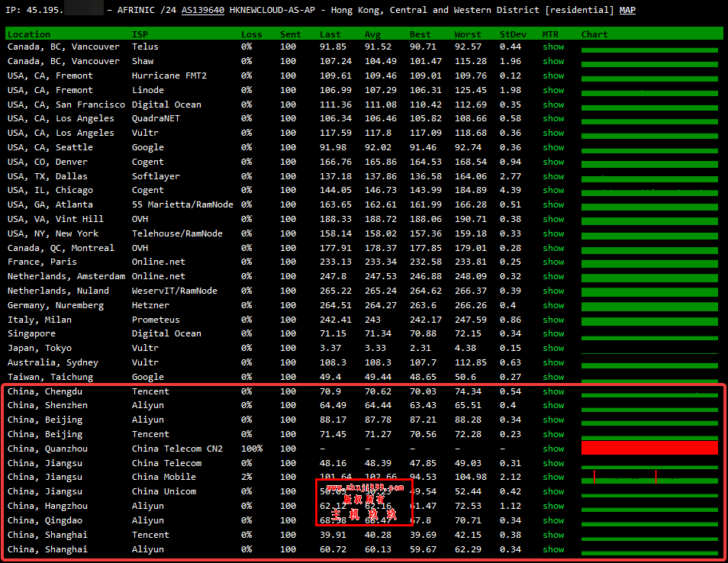The width and height of the screenshot is (728, 563).
Task: Show MTR for Singapore Digital Ocean
Action: (x=553, y=333)
